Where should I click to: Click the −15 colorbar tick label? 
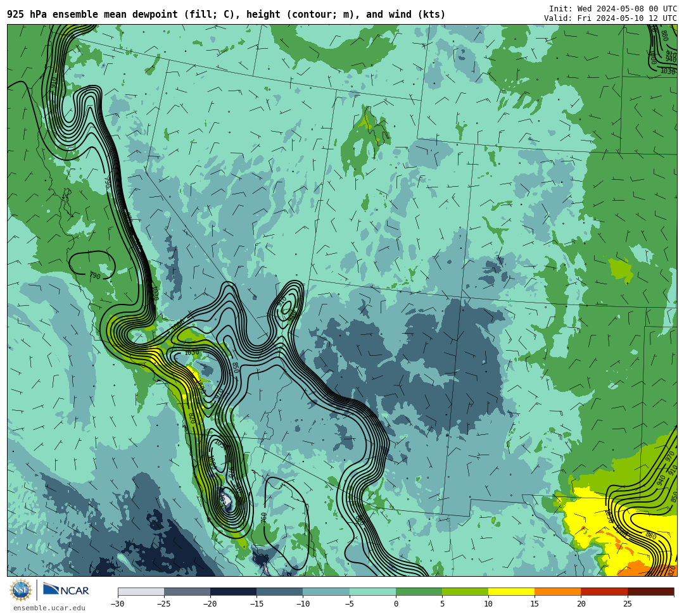point(256,604)
